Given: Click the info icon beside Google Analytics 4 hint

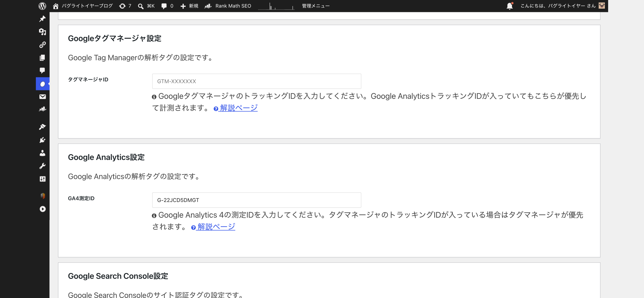Looking at the screenshot, I should (x=154, y=215).
